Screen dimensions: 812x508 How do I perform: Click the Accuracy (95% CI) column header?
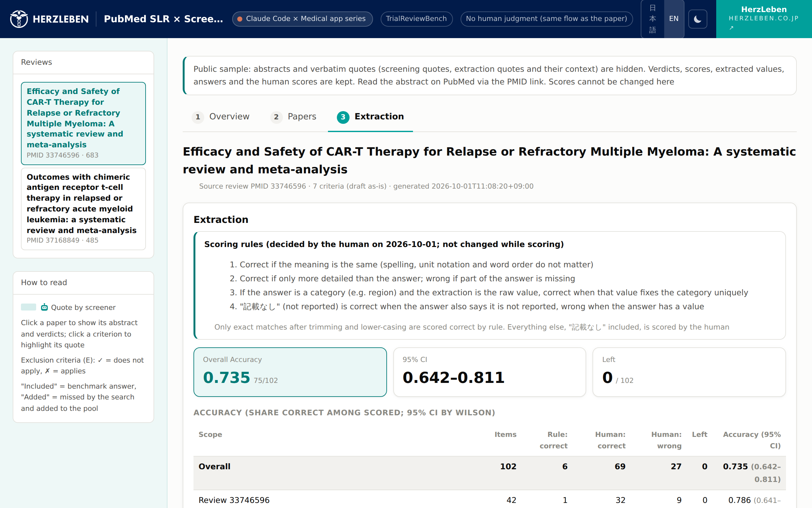coord(752,440)
